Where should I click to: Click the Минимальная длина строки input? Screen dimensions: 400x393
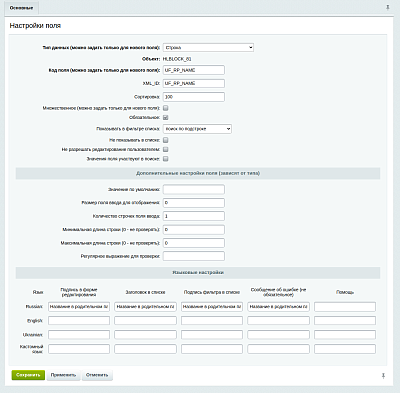point(194,229)
